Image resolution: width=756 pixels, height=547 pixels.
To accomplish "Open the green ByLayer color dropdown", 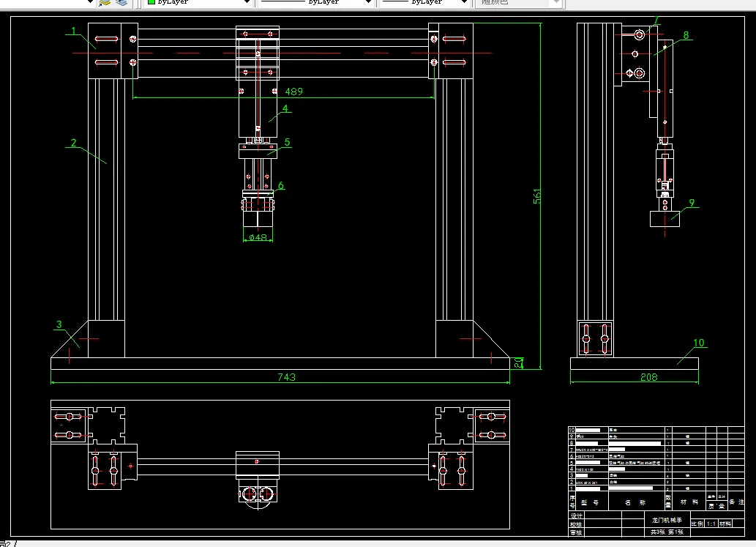I will pyautogui.click(x=199, y=2).
